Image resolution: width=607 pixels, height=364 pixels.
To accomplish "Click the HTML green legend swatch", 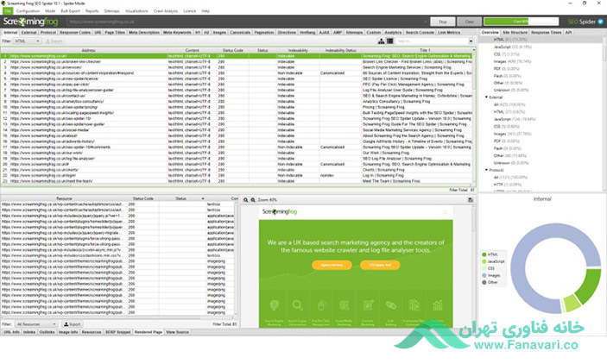I will (484, 254).
